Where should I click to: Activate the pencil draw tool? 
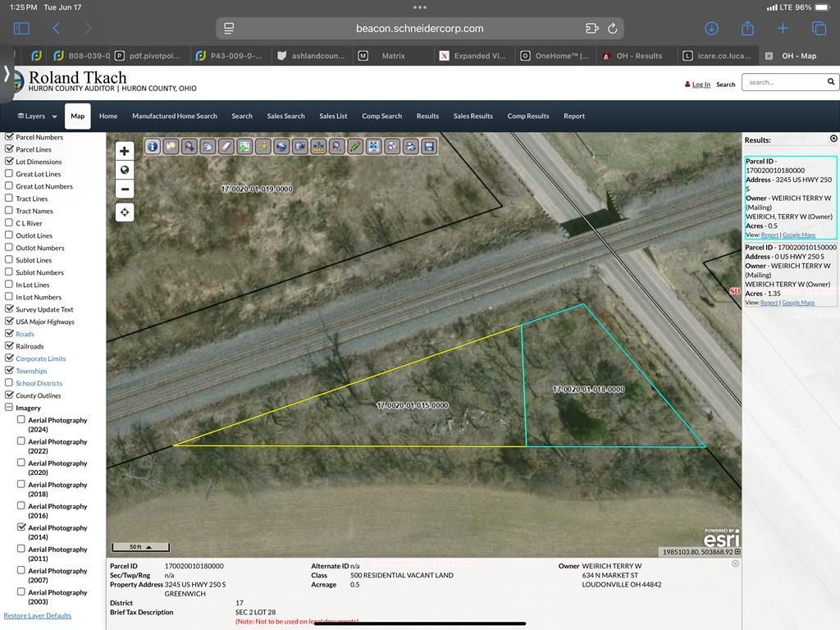(355, 147)
